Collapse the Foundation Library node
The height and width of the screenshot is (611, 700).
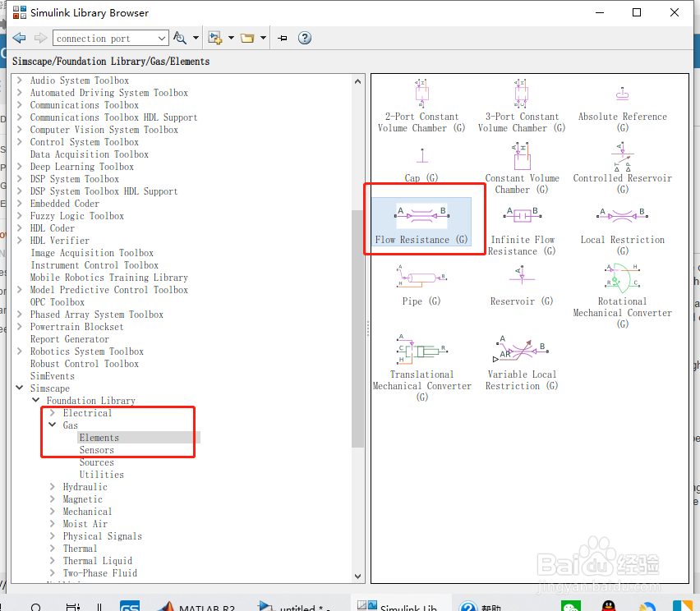click(35, 400)
